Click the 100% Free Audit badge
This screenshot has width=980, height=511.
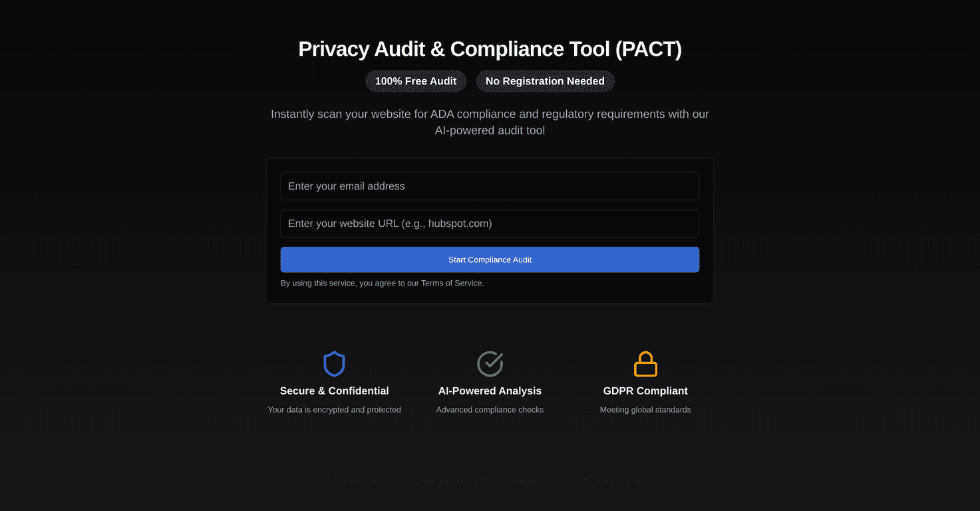tap(416, 81)
